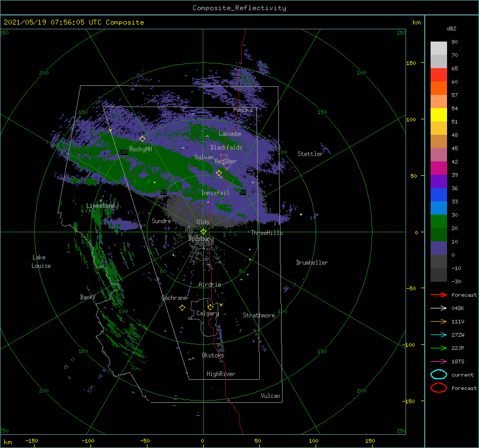This screenshot has height=448, width=479.
Task: Click the Innisfail city label
Action: [x=215, y=193]
